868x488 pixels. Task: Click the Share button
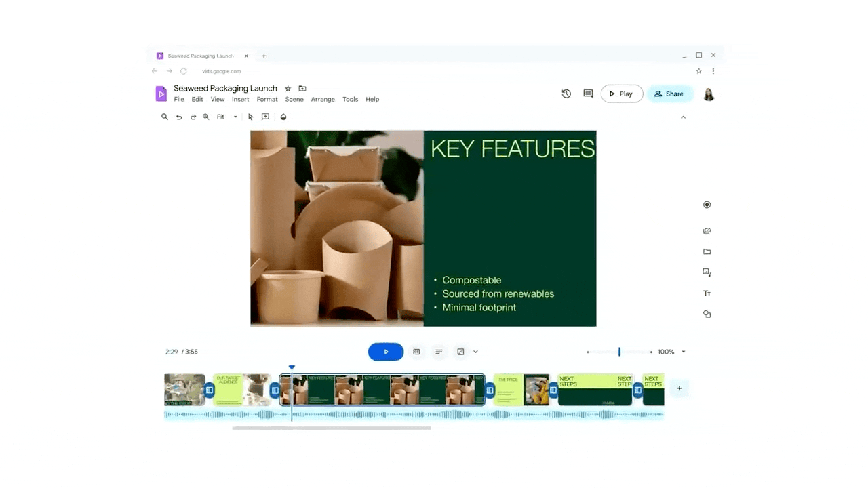(x=669, y=94)
